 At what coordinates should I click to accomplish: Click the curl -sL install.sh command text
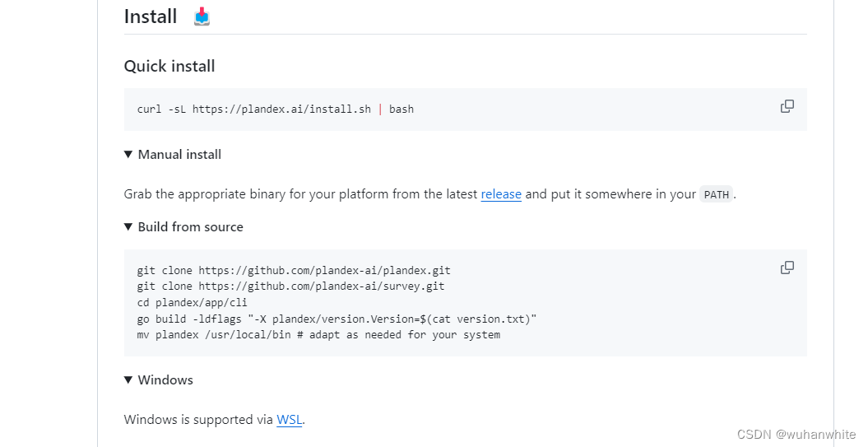point(275,109)
